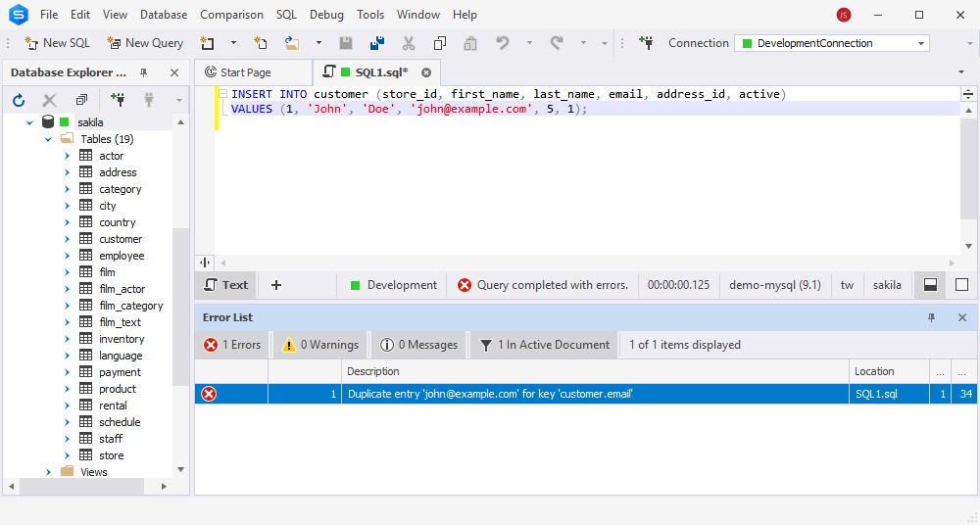Click the Copy icon in toolbar
The image size is (980, 525).
click(440, 43)
